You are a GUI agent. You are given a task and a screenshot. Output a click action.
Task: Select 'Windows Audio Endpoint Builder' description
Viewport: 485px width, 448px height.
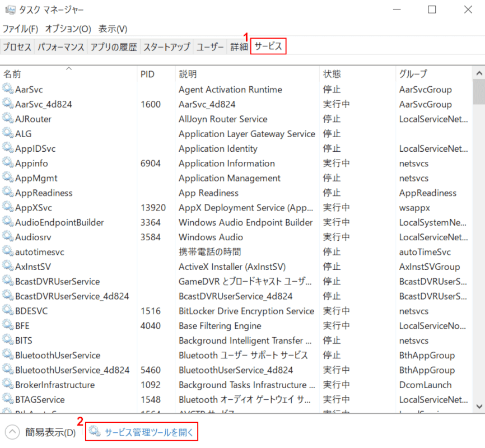tap(246, 222)
